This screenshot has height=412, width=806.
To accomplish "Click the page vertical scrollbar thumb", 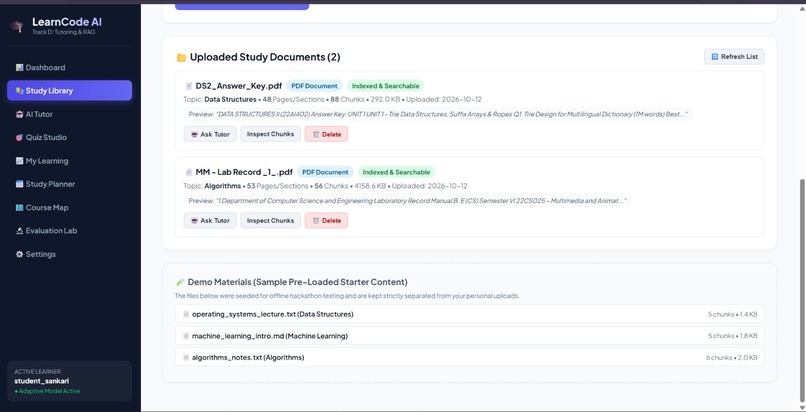I will pos(802,290).
